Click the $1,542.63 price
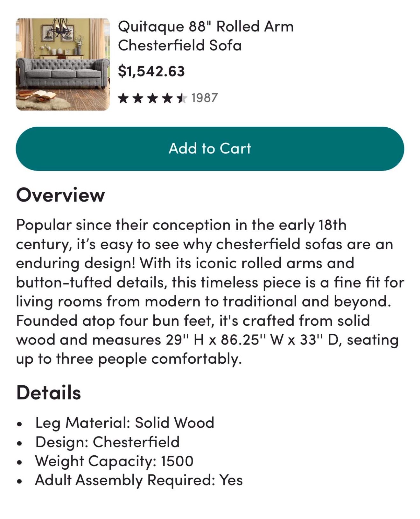Screen dimensions: 420x519 click(x=151, y=71)
